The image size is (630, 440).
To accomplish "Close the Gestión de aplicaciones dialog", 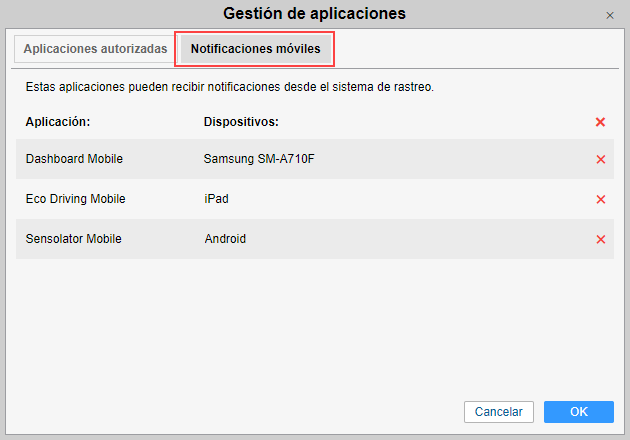I will 610,15.
